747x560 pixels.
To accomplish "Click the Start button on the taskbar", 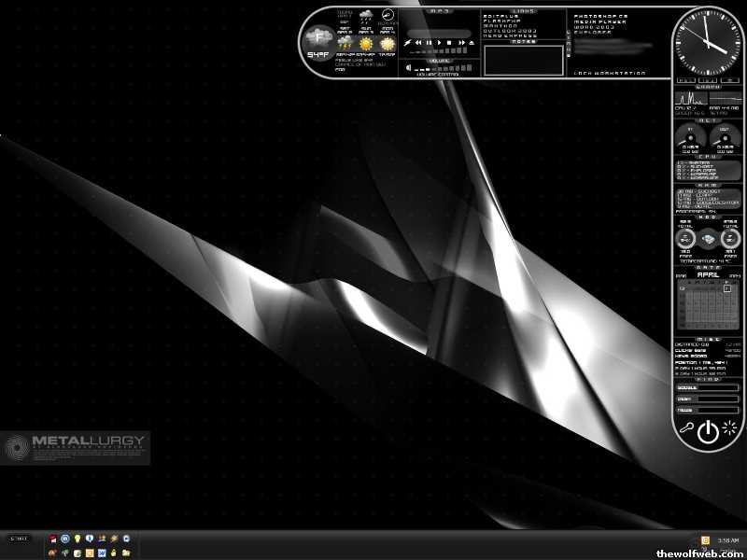I will coord(17,539).
